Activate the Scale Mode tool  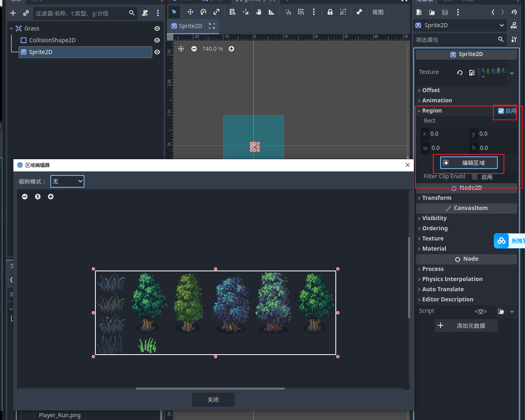coord(216,12)
